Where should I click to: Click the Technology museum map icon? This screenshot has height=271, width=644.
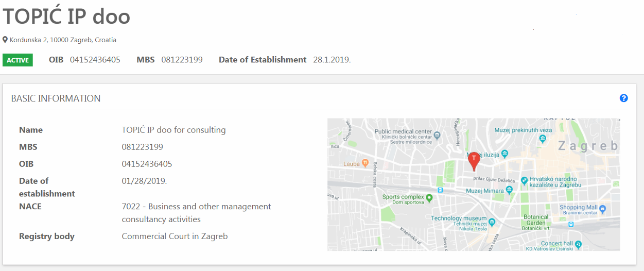click(x=492, y=222)
